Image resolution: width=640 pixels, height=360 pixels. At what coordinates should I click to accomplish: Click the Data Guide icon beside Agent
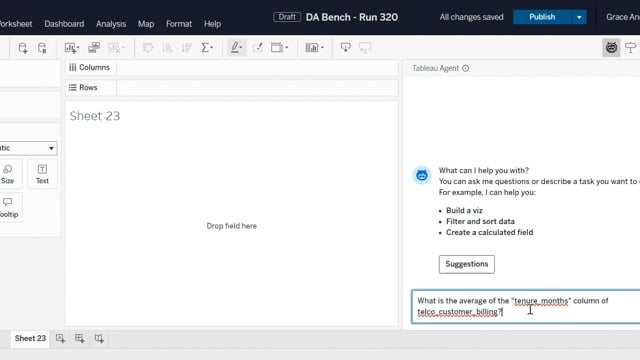pos(631,48)
